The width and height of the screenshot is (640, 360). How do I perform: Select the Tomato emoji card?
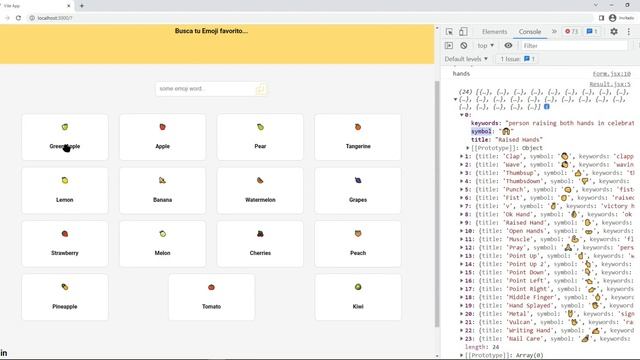[211, 297]
